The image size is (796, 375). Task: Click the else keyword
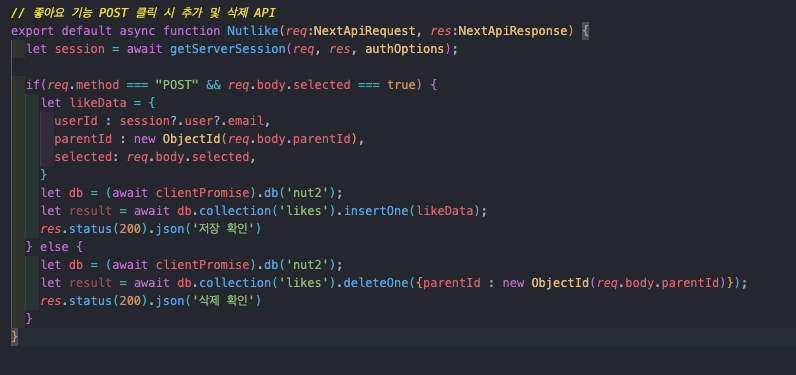click(54, 247)
